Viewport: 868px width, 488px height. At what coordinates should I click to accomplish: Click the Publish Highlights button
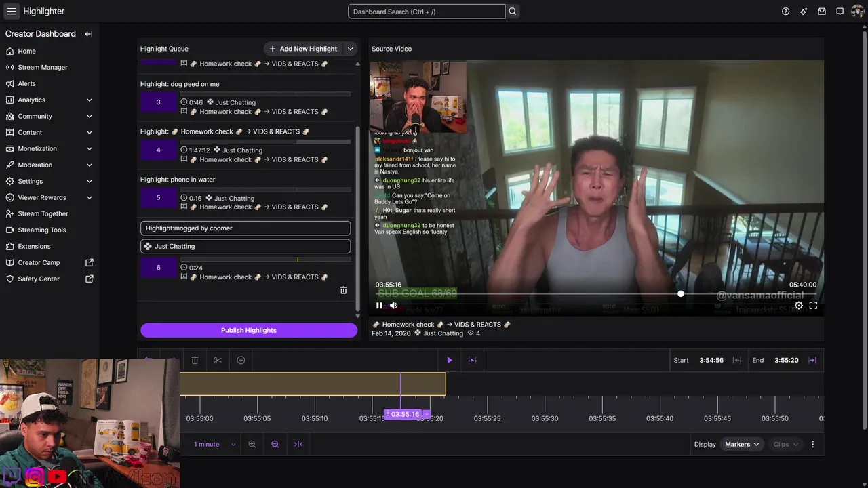click(x=249, y=330)
